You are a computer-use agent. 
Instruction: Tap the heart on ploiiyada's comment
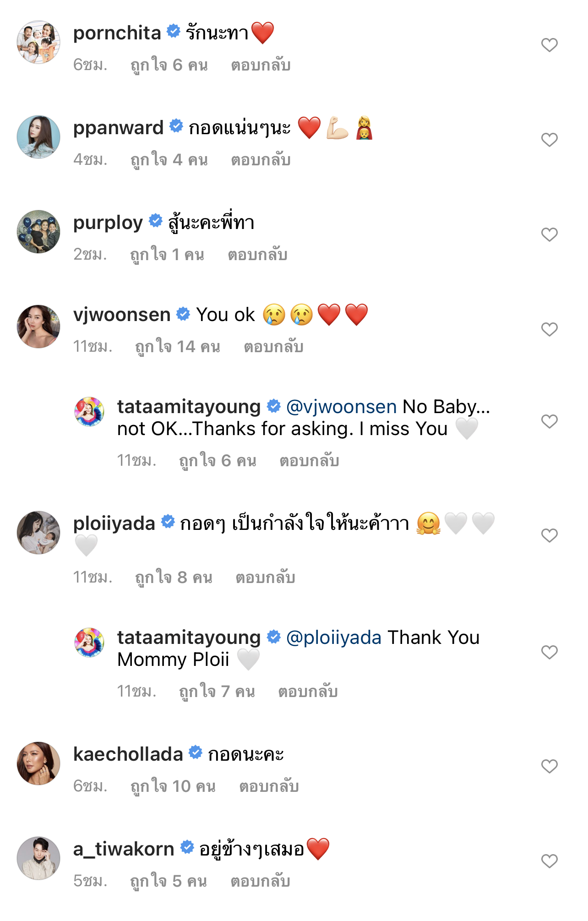pos(549,535)
